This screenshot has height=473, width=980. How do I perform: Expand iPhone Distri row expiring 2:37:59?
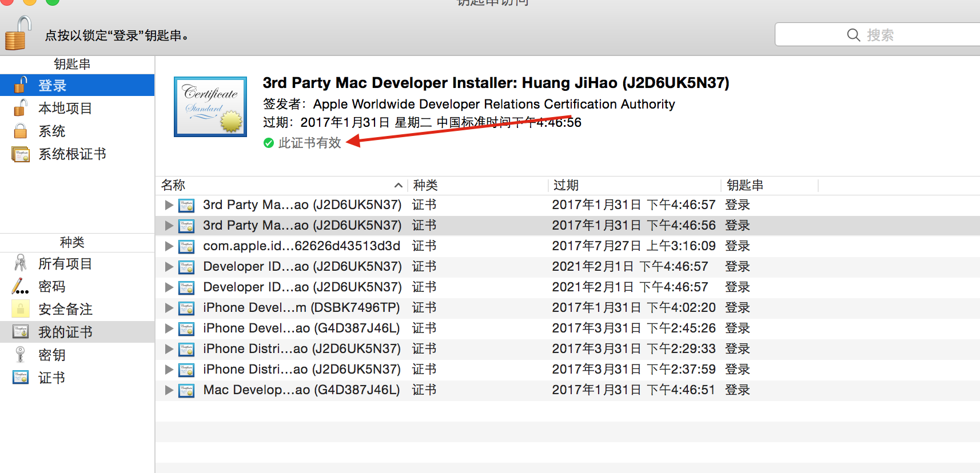tap(169, 369)
